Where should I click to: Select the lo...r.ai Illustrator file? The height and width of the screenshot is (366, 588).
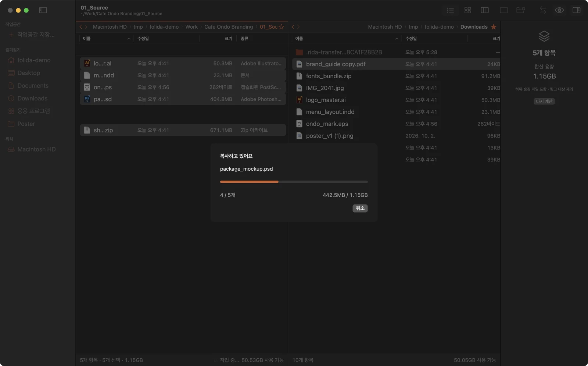pos(183,63)
